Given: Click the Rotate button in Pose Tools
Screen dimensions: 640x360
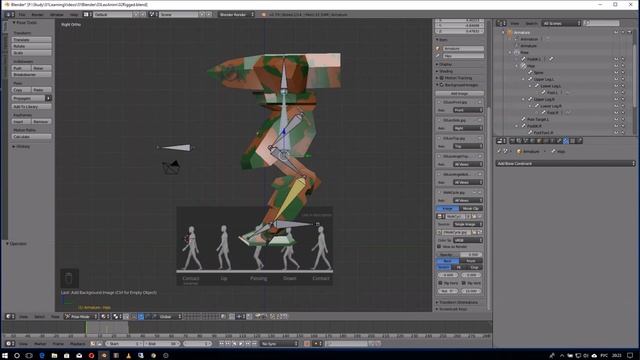Looking at the screenshot, I should 31,46.
